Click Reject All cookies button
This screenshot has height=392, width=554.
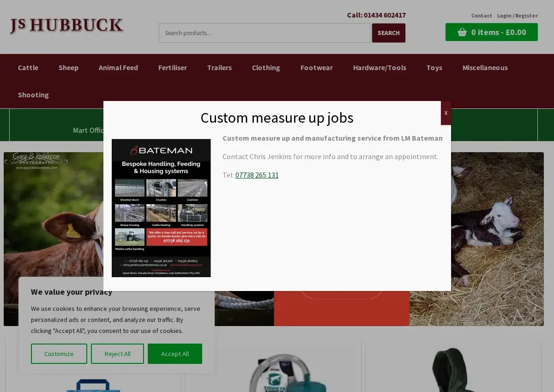coord(117,354)
